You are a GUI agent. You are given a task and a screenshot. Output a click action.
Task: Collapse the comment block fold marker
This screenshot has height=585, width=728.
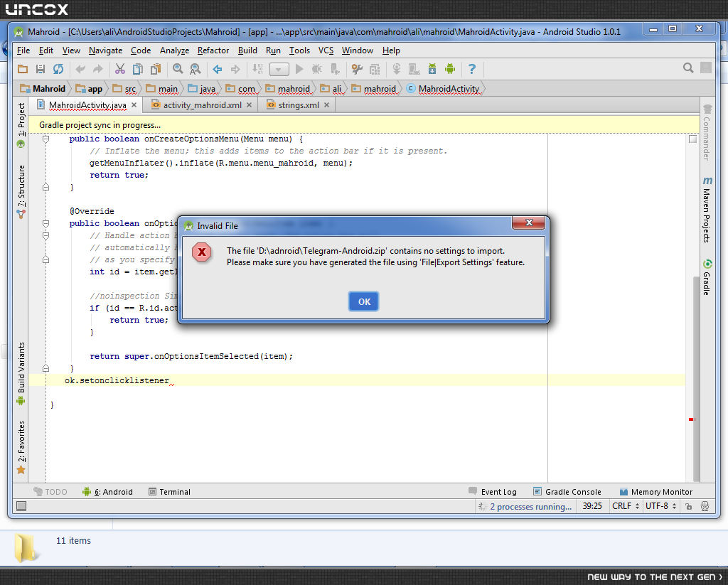(x=45, y=235)
